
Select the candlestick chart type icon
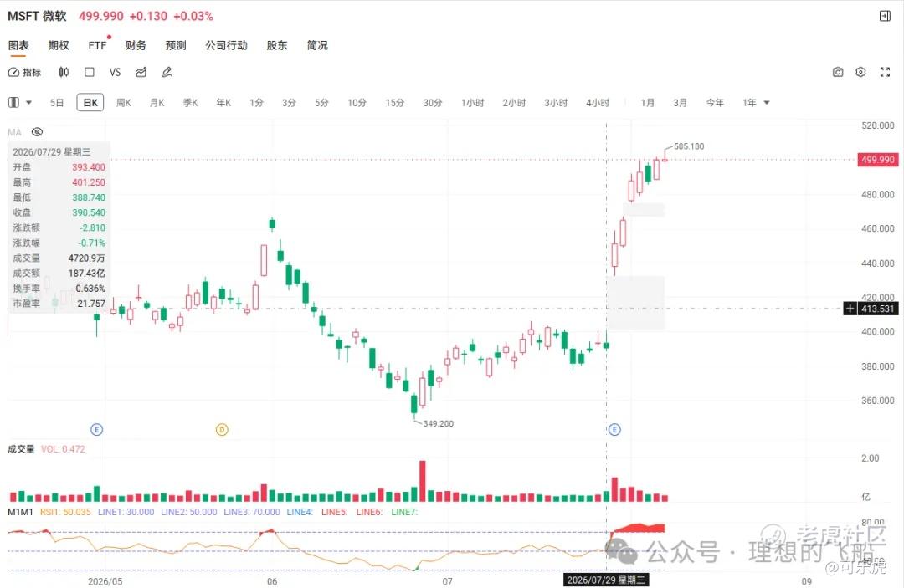[x=64, y=72]
